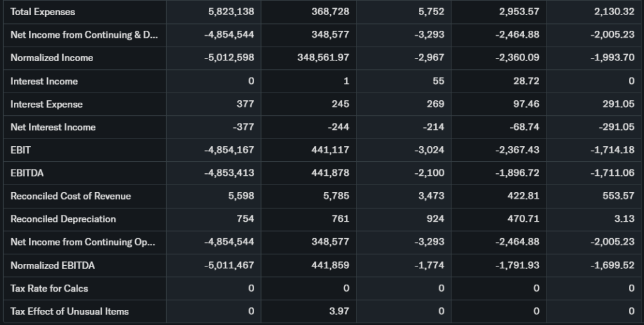Click the Tax Rate for Calcs label
This screenshot has width=644, height=325.
coord(49,288)
